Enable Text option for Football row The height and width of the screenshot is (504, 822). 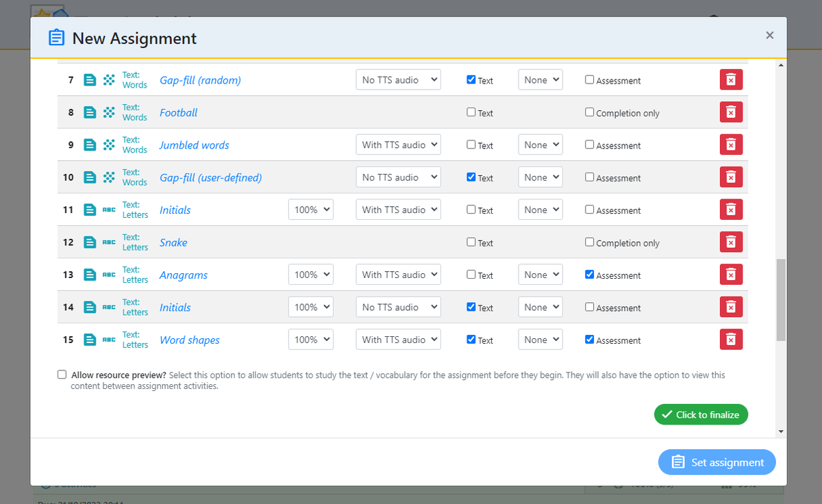click(x=471, y=112)
